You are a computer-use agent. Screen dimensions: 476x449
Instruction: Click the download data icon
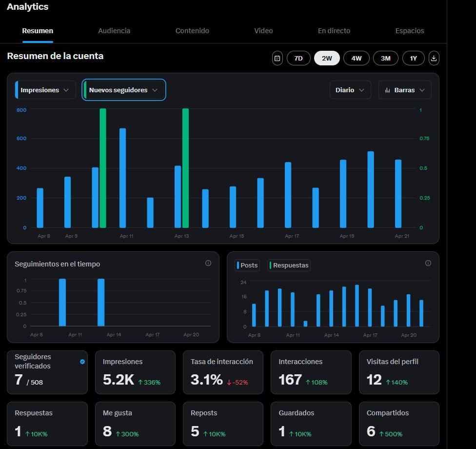pos(434,59)
